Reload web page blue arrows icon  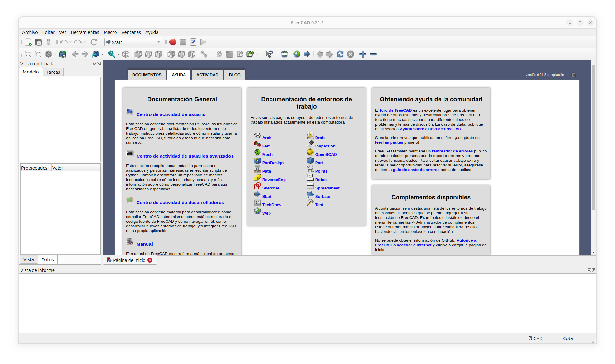[x=340, y=54]
